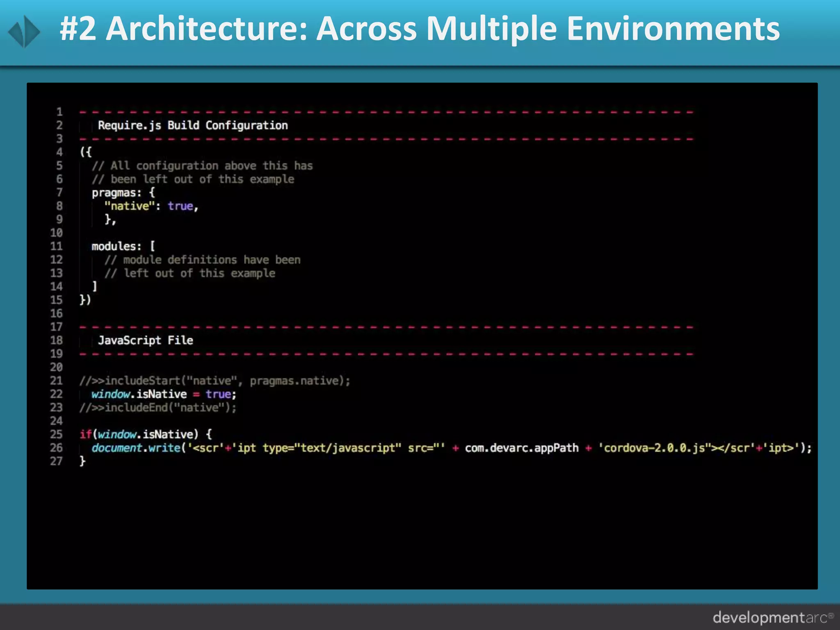Click line number 27 closing brace line

tap(82, 461)
